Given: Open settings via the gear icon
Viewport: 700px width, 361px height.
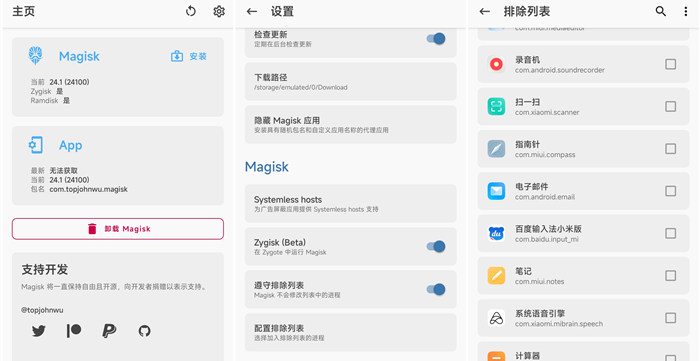Looking at the screenshot, I should click(x=219, y=11).
